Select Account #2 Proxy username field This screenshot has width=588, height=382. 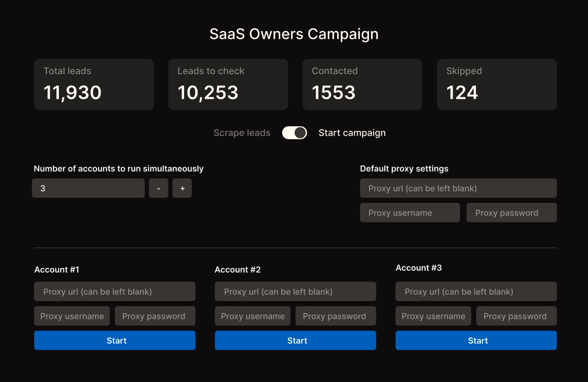pos(253,316)
